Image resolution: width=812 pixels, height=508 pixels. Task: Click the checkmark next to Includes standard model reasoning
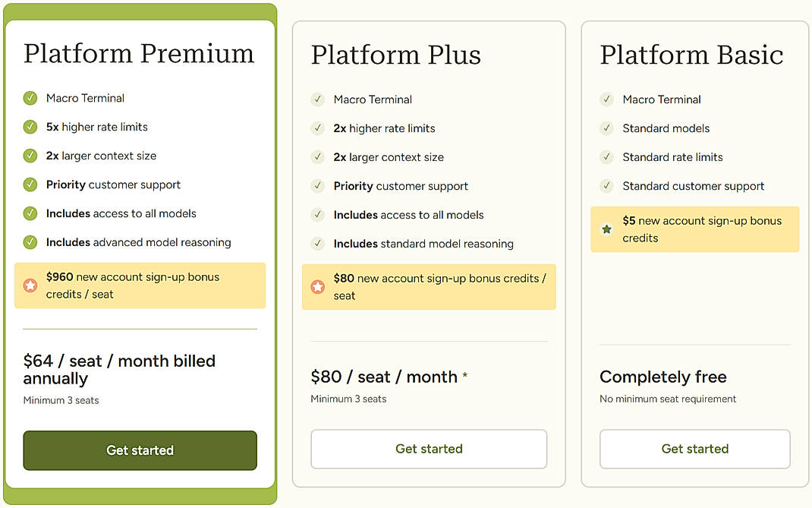pyautogui.click(x=317, y=244)
